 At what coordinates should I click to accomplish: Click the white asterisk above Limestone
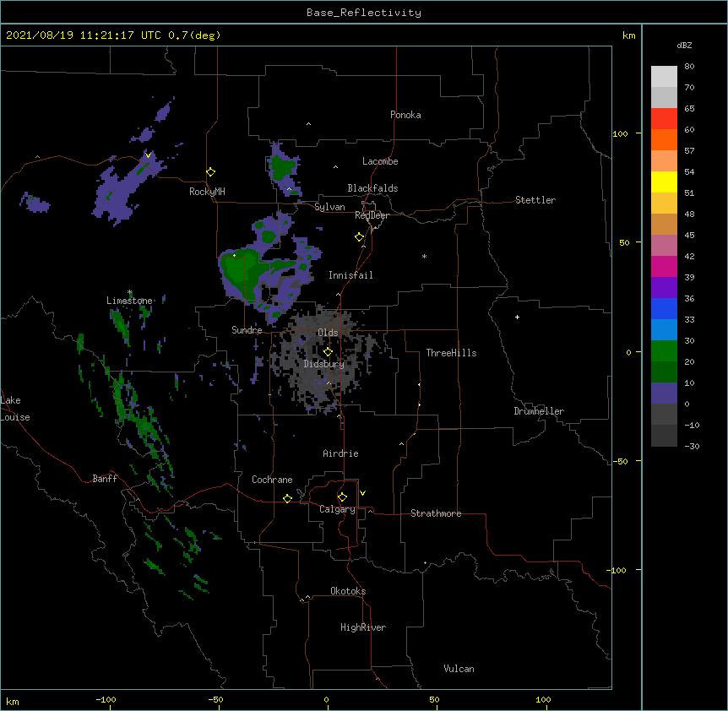pos(129,292)
